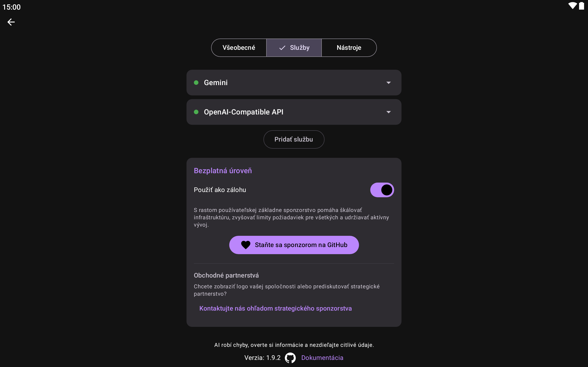The image size is (588, 367).
Task: Expand the OpenAI-Compatible API dropdown arrow
Action: [389, 112]
